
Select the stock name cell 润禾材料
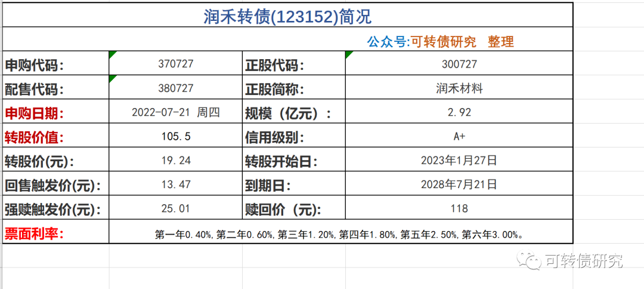coord(459,88)
